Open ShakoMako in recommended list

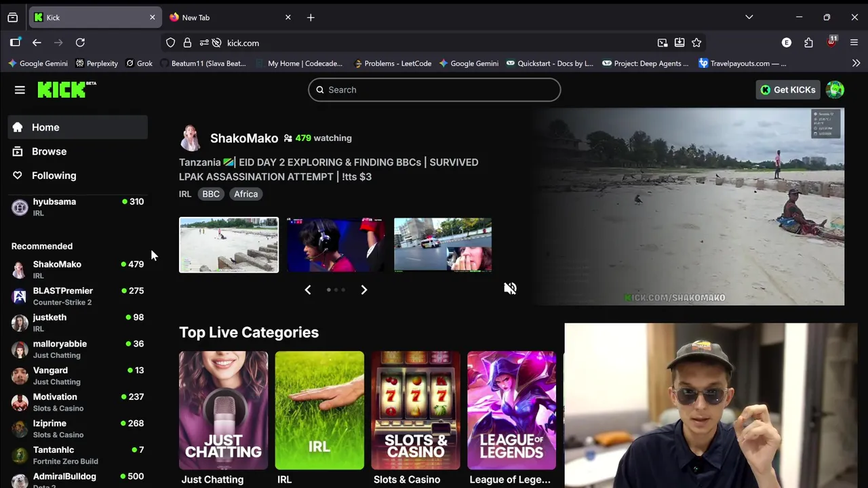click(x=77, y=270)
